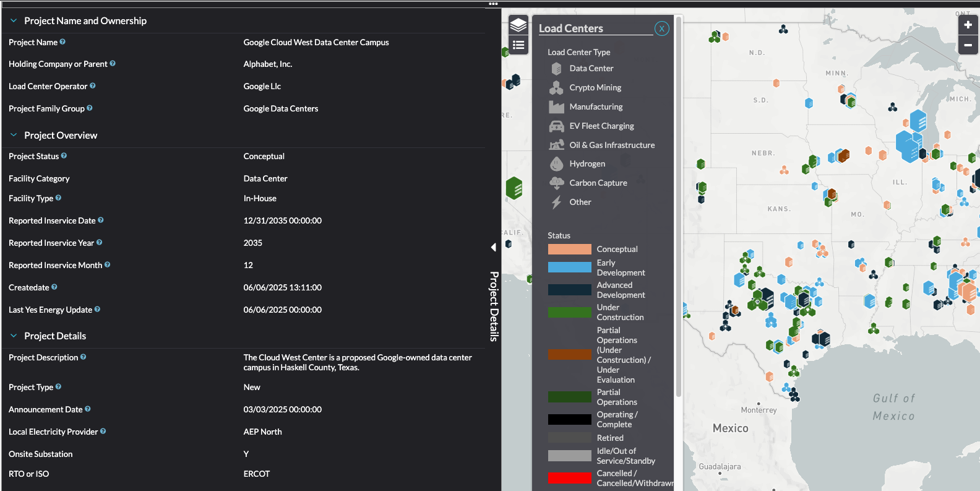Viewport: 980px width, 491px height.
Task: Show help for Facility Type
Action: pos(58,198)
